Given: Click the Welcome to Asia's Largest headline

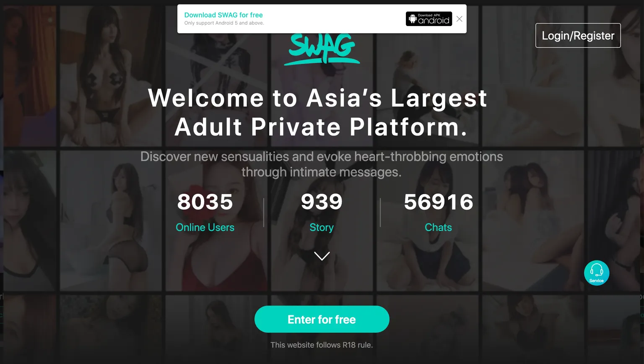Looking at the screenshot, I should (318, 98).
